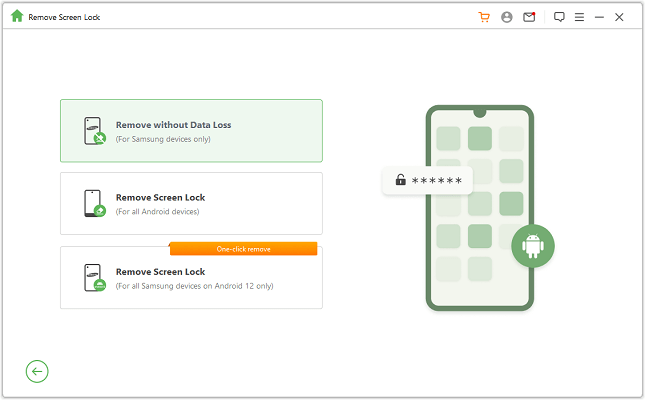Click the "(For Samsung devices only)" text
Image resolution: width=645 pixels, height=400 pixels.
coord(163,139)
